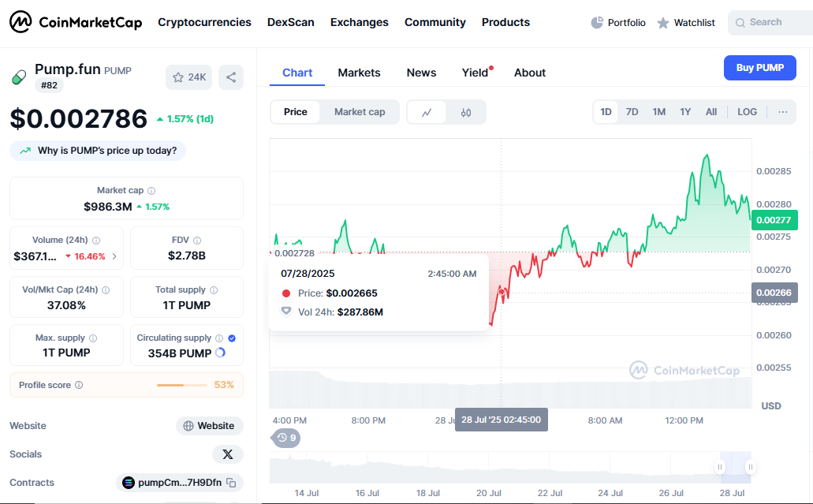
Task: Select the 7D time range
Action: (632, 112)
